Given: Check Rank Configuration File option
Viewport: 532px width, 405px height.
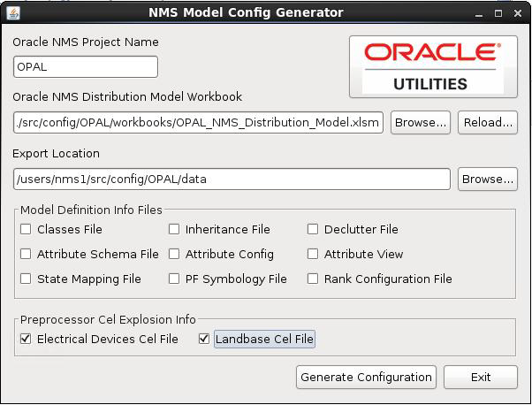Looking at the screenshot, I should 313,279.
